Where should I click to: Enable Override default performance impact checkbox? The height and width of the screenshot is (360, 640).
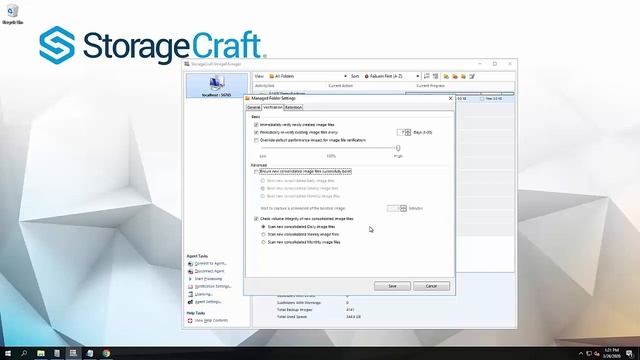(256, 140)
